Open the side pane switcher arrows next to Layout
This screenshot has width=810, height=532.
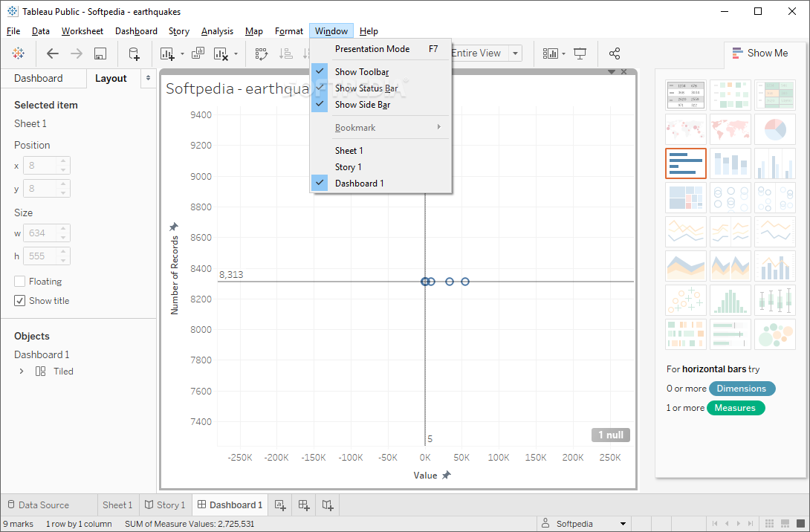tap(149, 78)
